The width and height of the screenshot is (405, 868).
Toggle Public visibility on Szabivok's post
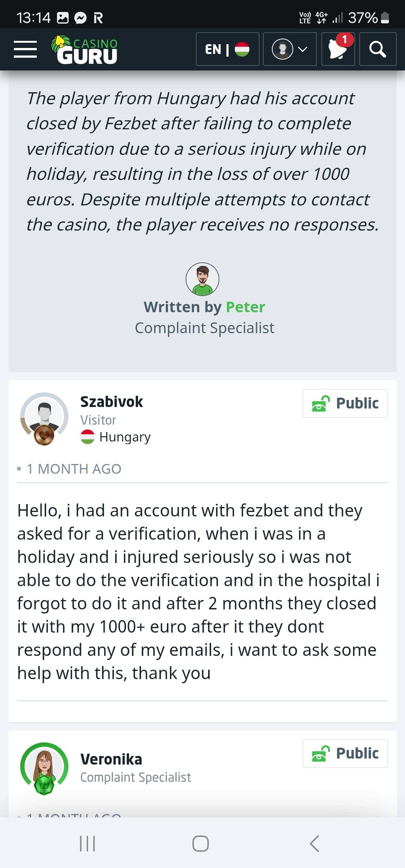click(x=345, y=403)
